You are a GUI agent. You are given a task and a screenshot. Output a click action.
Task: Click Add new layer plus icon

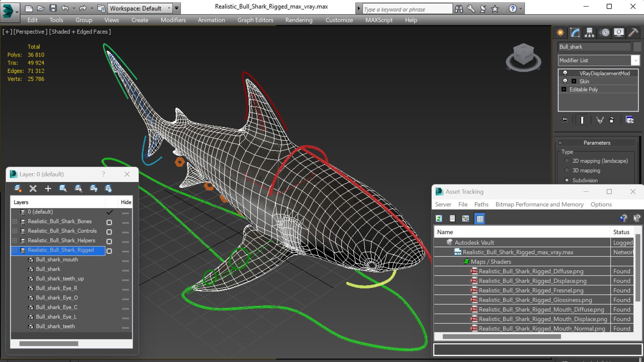[x=48, y=188]
